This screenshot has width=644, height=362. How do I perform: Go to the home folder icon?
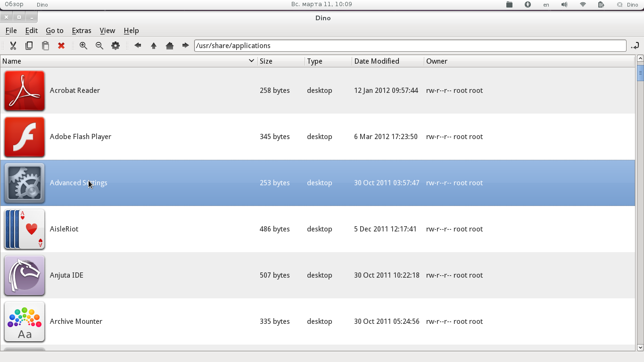tap(170, 46)
